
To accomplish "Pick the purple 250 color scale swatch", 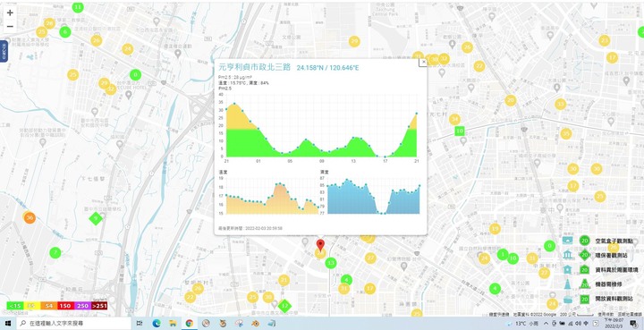I will [82, 306].
